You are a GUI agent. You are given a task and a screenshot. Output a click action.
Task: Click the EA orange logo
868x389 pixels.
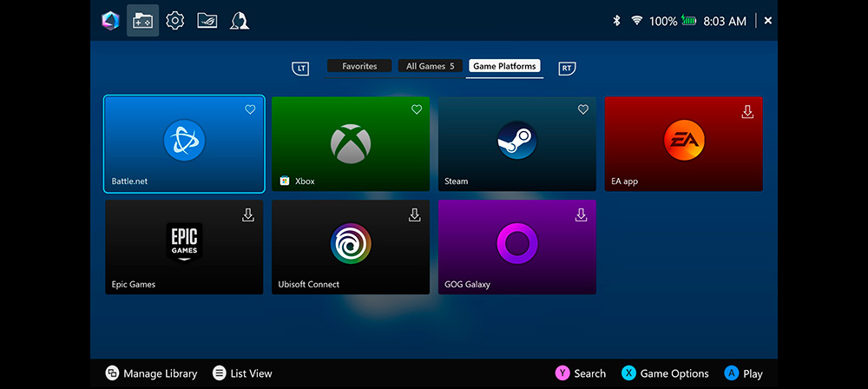(x=684, y=140)
